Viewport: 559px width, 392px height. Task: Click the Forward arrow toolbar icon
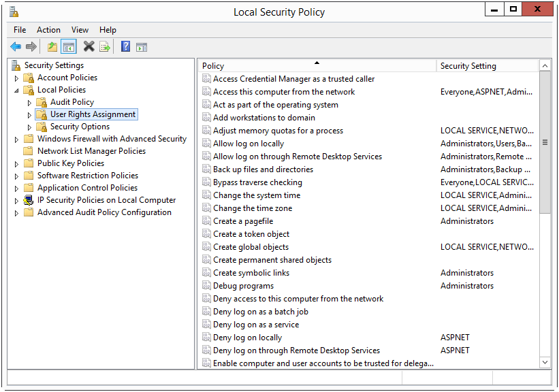click(31, 47)
